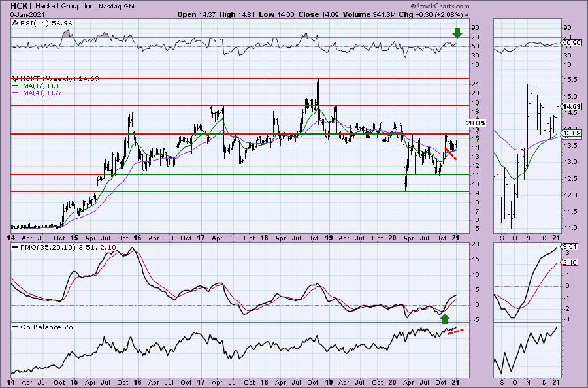Click the 56.96 RSI value tag
The image size is (588, 388).
572,43
